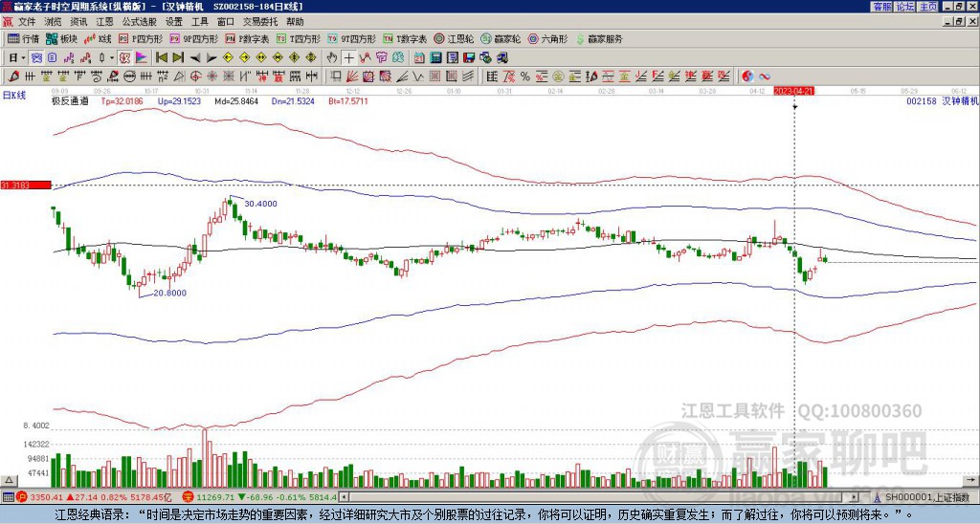
Task: Open the 帮助 menu
Action: [x=295, y=22]
